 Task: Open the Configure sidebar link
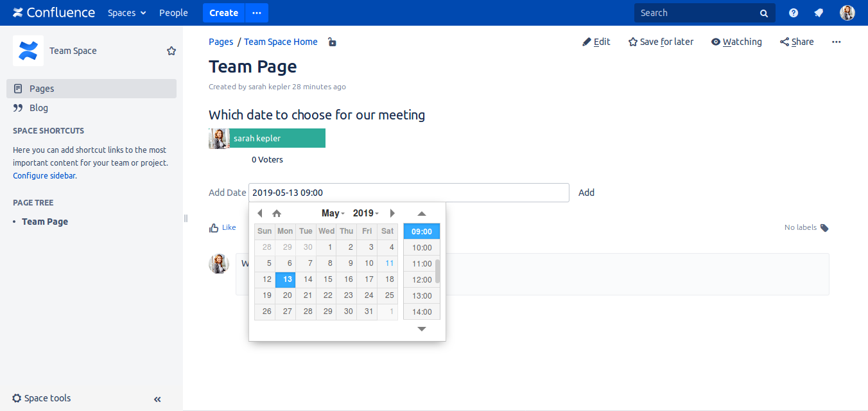click(x=44, y=175)
